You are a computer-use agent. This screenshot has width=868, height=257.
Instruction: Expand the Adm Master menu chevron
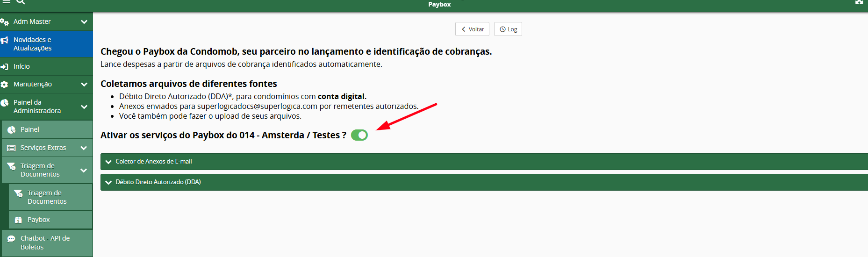tap(84, 22)
